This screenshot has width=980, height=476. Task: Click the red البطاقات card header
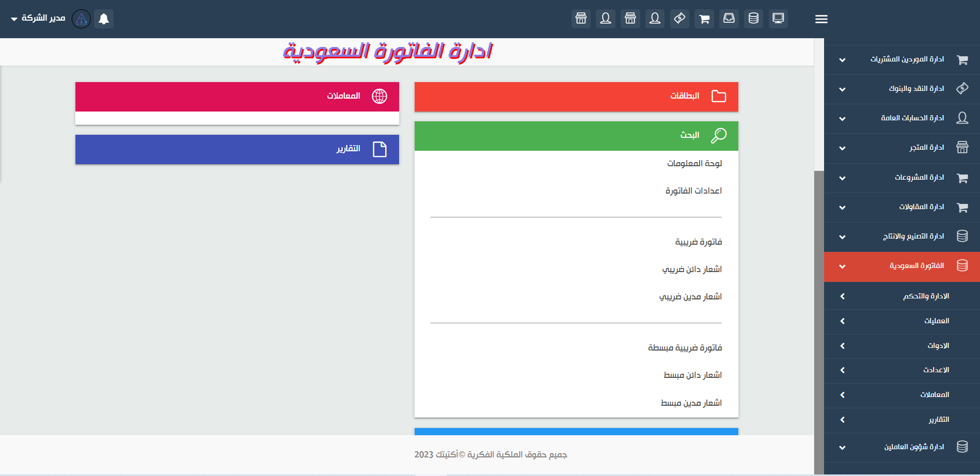coord(576,97)
